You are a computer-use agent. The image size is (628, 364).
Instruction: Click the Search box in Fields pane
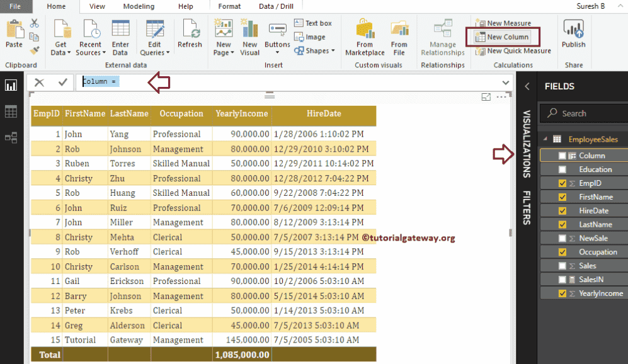tap(586, 113)
